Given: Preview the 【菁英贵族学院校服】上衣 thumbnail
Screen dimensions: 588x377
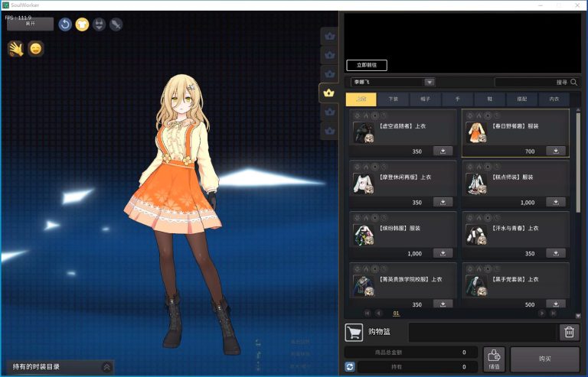Looking at the screenshot, I should (x=364, y=286).
